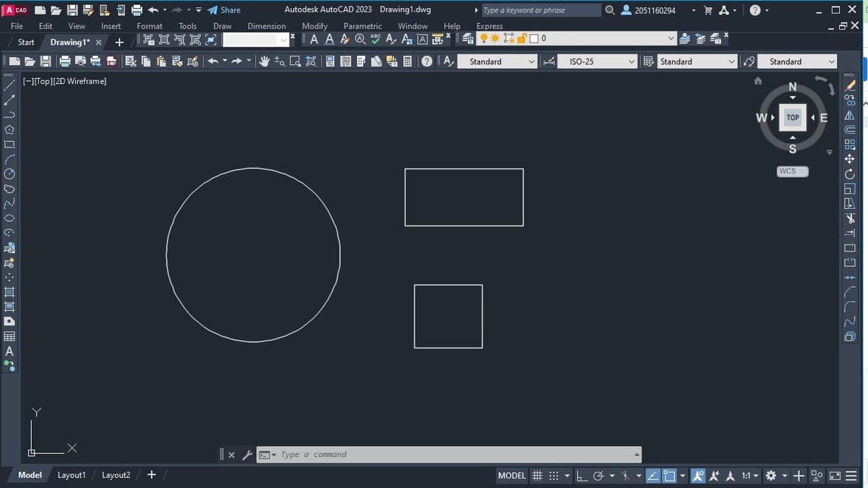Toggle Snap mode dotted grid icon

pos(554,476)
